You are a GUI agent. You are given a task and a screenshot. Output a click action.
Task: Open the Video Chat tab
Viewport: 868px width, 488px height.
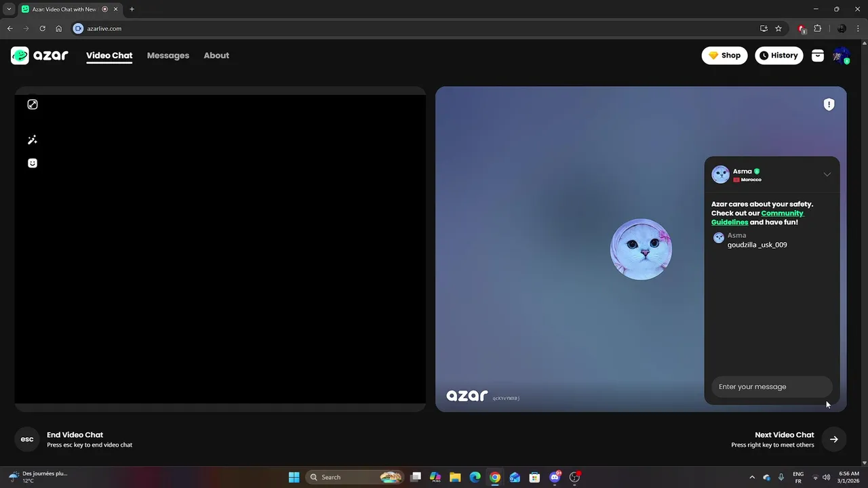(109, 56)
